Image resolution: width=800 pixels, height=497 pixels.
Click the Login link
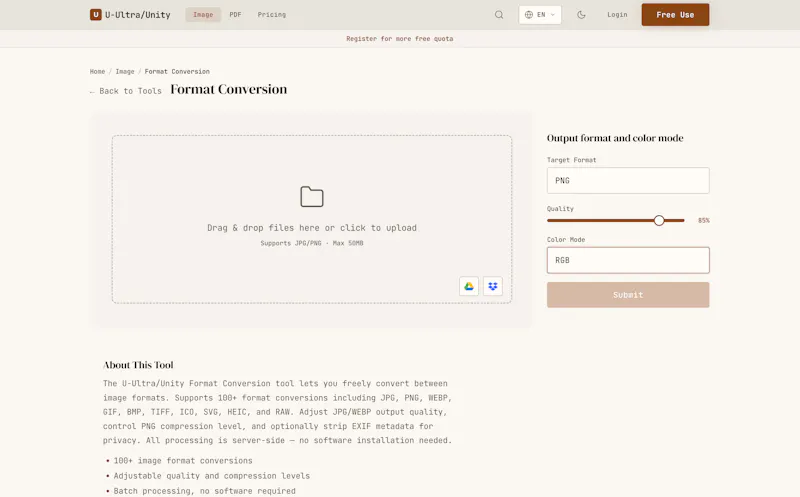point(617,15)
